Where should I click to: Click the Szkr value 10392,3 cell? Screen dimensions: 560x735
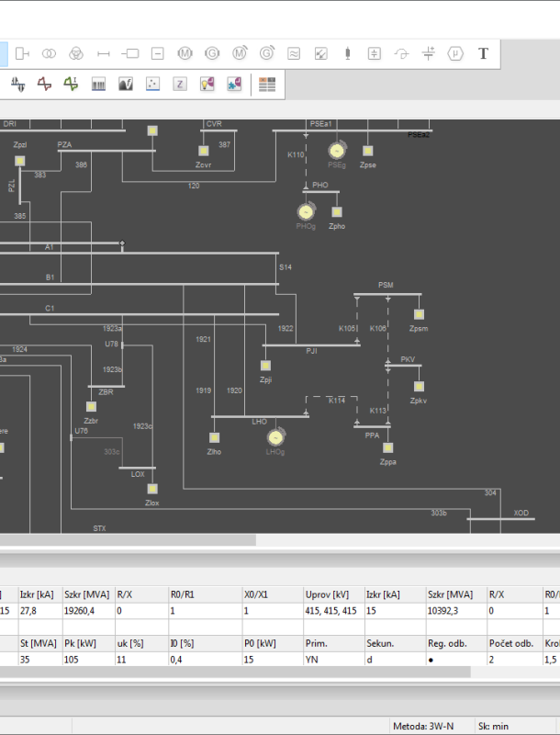[456, 611]
